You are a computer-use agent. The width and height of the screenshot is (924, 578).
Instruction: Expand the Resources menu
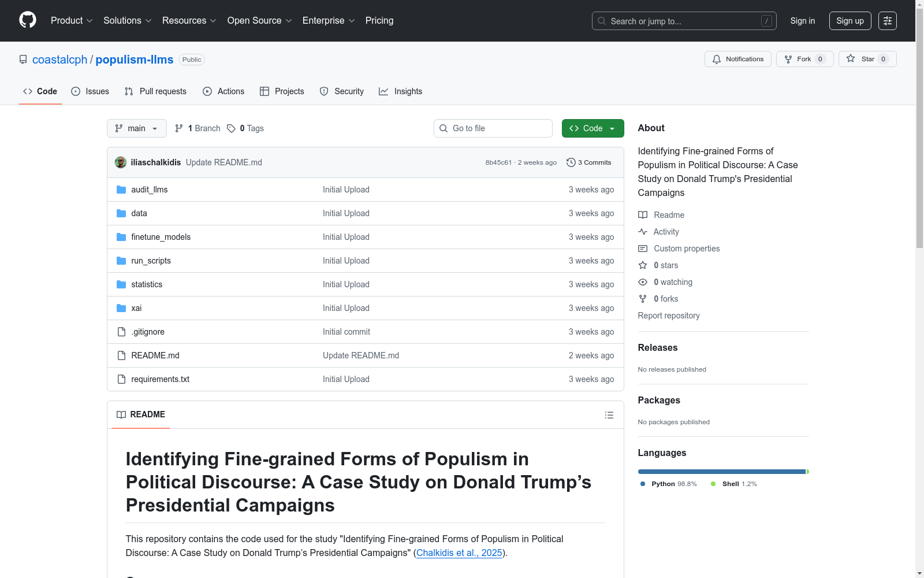189,20
